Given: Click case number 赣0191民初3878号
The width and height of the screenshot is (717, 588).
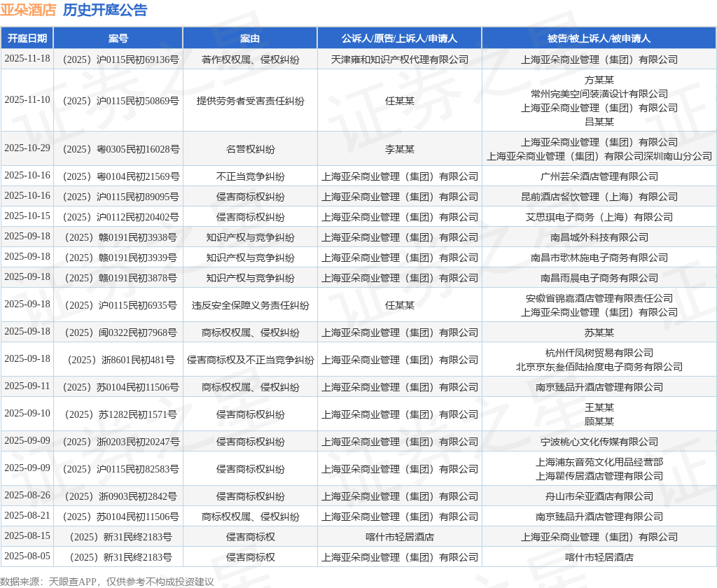Looking at the screenshot, I should pyautogui.click(x=120, y=278).
